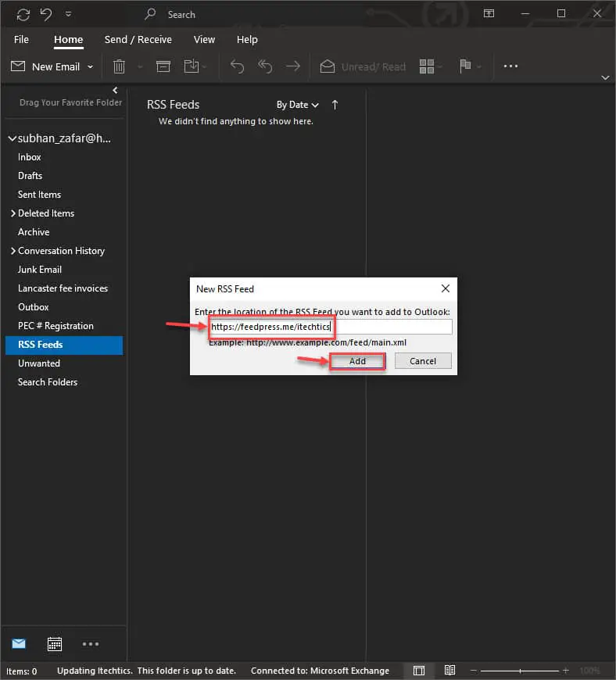This screenshot has width=616, height=680.
Task: Open the ribbon More commands ellipsis
Action: (x=510, y=66)
